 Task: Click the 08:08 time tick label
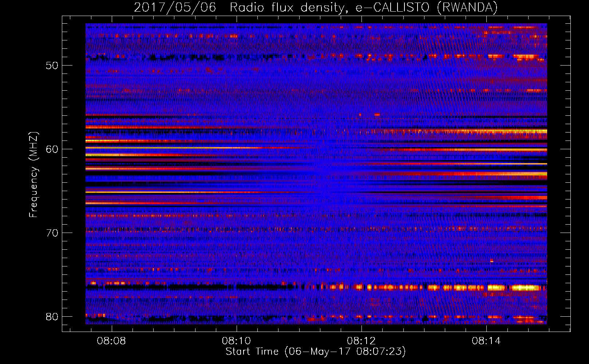[111, 341]
